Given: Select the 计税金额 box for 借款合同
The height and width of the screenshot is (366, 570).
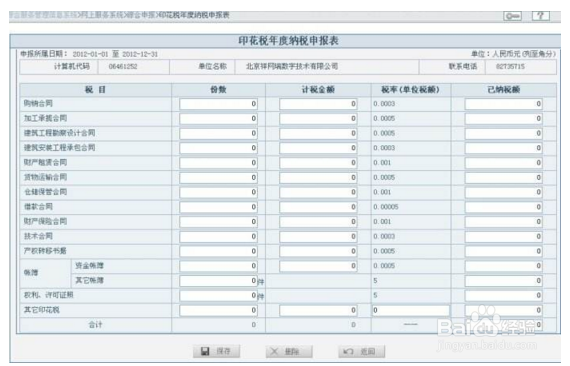Looking at the screenshot, I should (318, 207).
